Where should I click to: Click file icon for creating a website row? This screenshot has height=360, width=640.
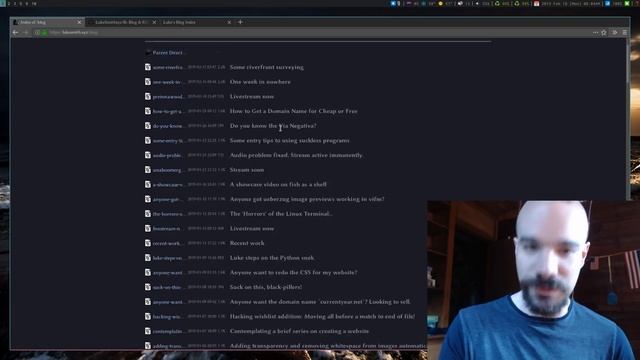coord(148,331)
